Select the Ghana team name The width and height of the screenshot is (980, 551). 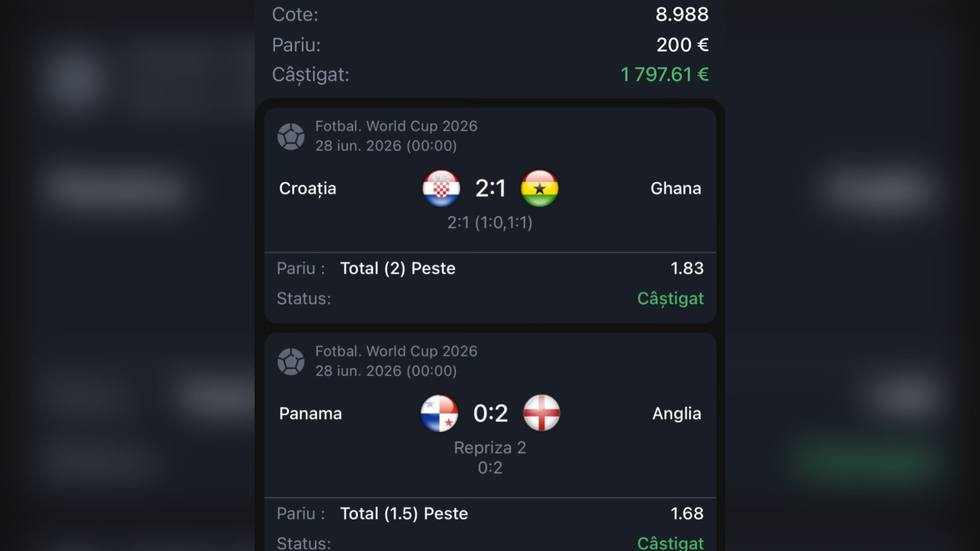[675, 188]
